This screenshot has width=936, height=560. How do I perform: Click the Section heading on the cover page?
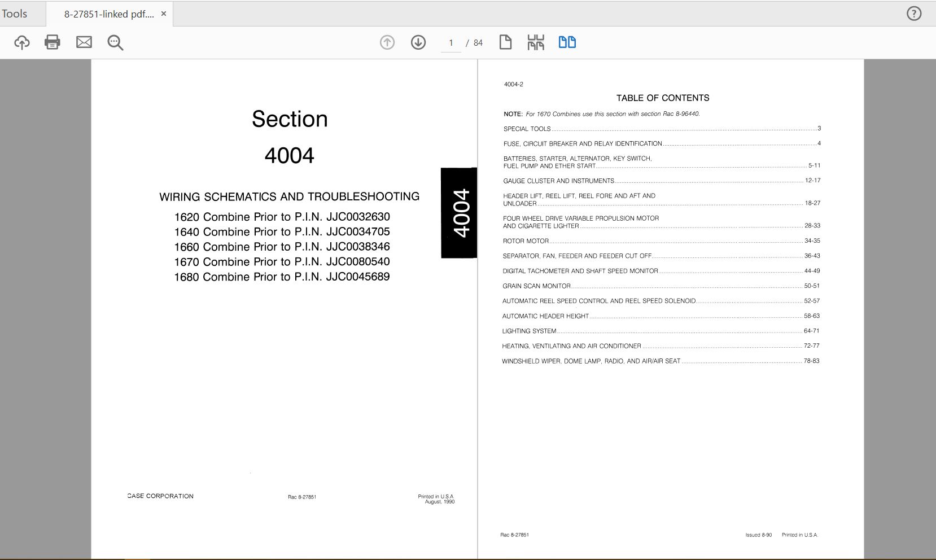(290, 119)
